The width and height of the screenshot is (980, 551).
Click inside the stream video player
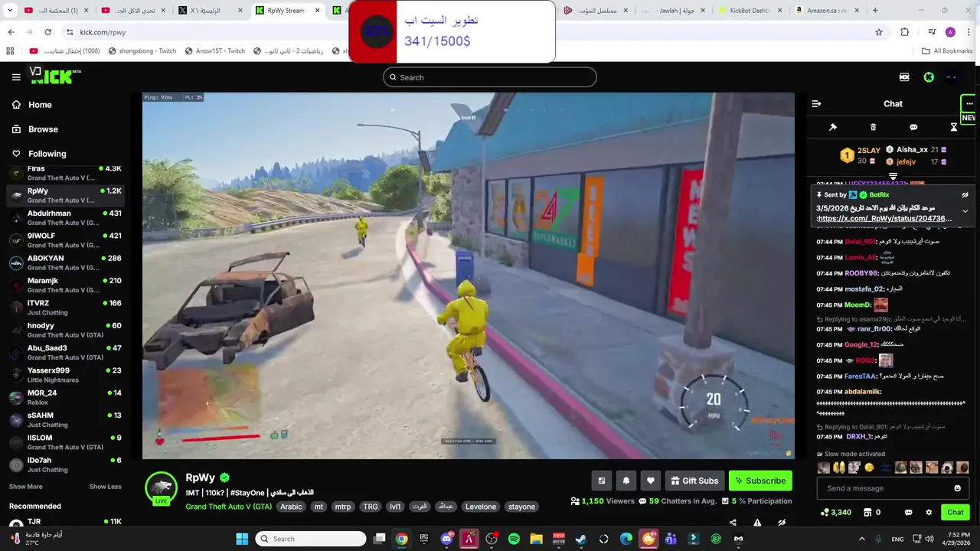tap(469, 275)
